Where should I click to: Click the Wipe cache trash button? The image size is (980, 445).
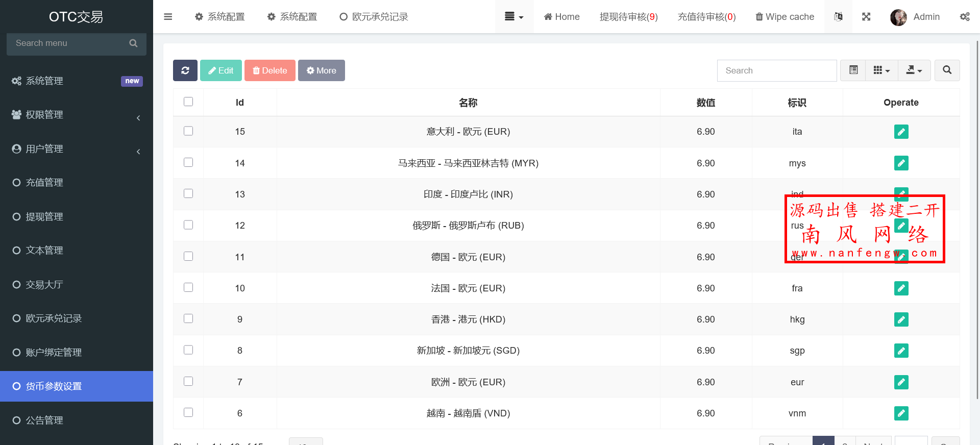[785, 17]
